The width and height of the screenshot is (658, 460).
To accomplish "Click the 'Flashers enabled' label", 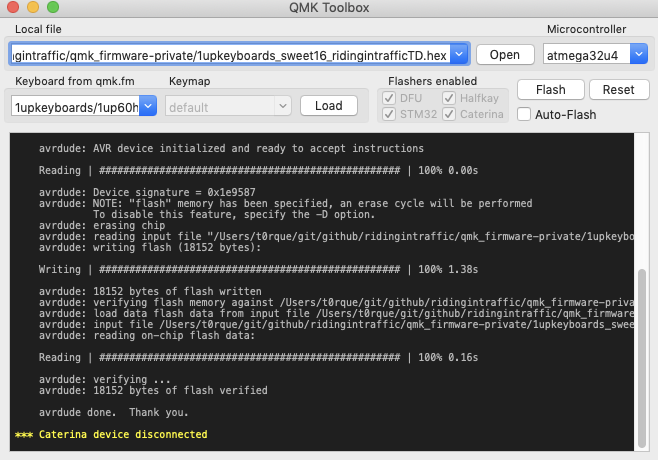I will click(x=432, y=81).
